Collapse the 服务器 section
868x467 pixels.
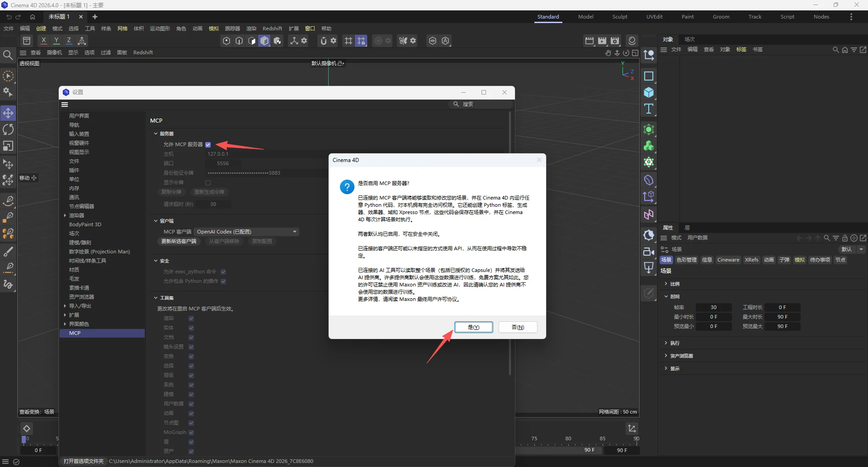click(x=156, y=133)
